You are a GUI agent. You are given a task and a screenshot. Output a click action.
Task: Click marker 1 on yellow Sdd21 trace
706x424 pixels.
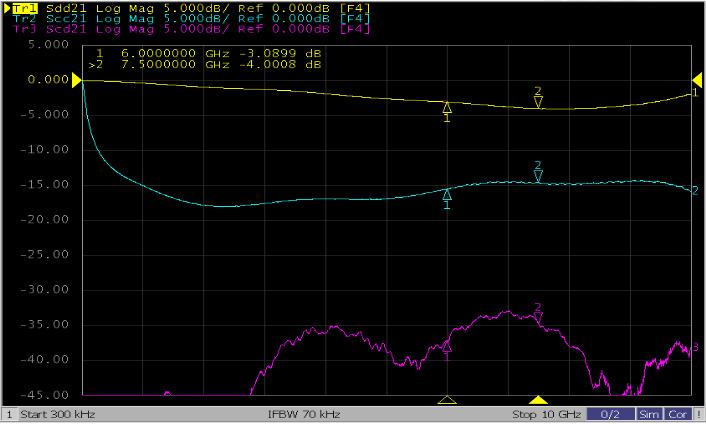(447, 106)
